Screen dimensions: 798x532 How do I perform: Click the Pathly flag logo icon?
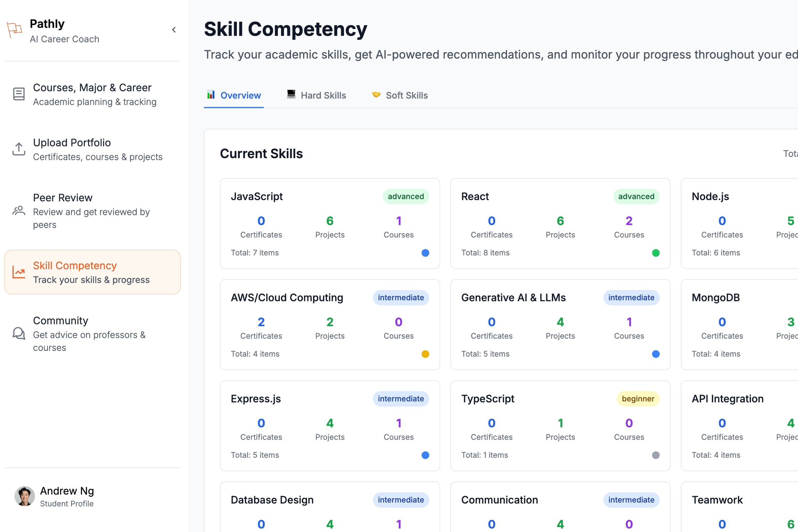tap(14, 30)
